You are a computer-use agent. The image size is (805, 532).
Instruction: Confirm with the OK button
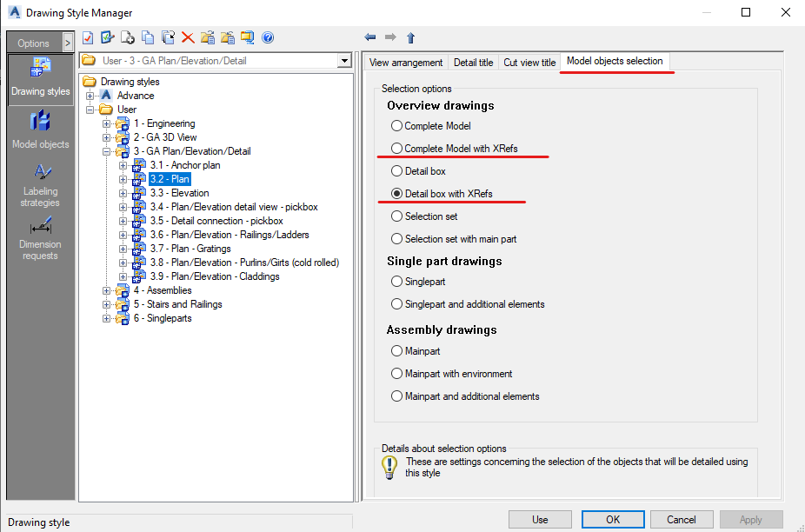point(613,520)
